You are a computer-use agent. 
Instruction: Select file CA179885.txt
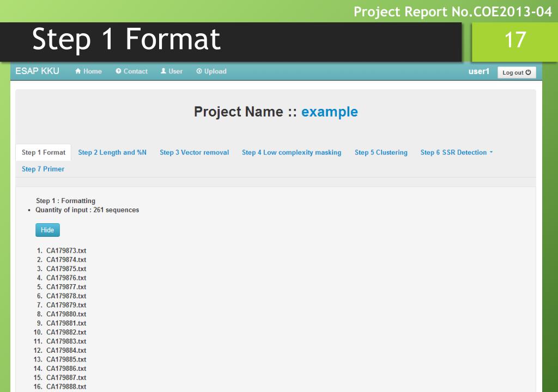coord(66,359)
